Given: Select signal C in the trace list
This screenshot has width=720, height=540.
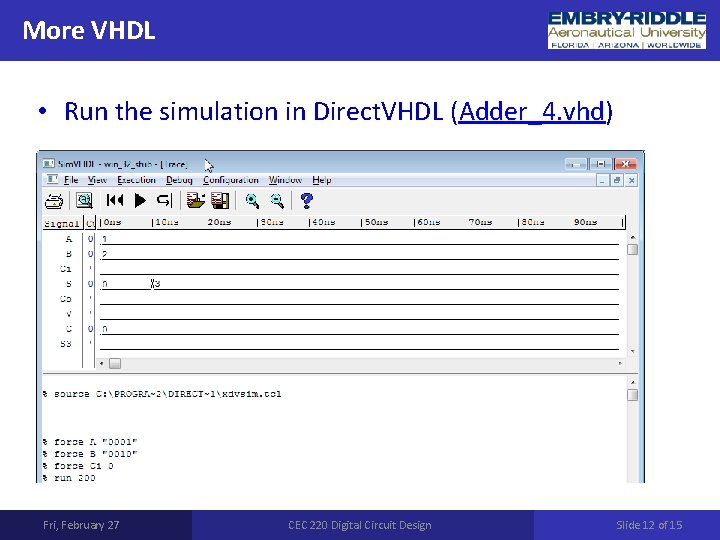Looking at the screenshot, I should [68, 329].
